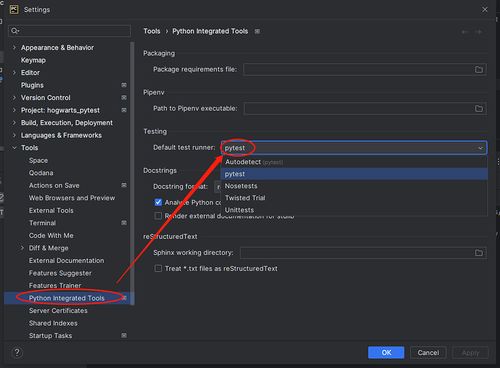Click project-level marker icon next to Version Control
Viewport: 500px width, 368px height.
124,98
